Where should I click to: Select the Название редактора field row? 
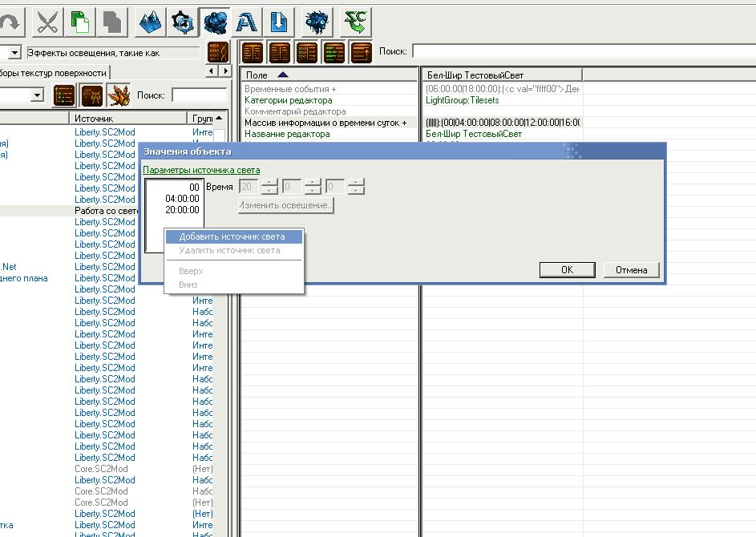(329, 134)
